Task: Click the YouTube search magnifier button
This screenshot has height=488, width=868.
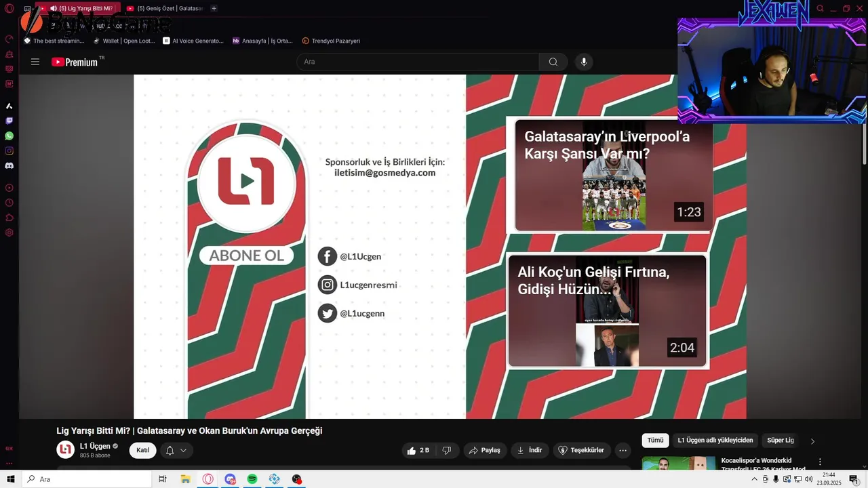Action: [553, 62]
